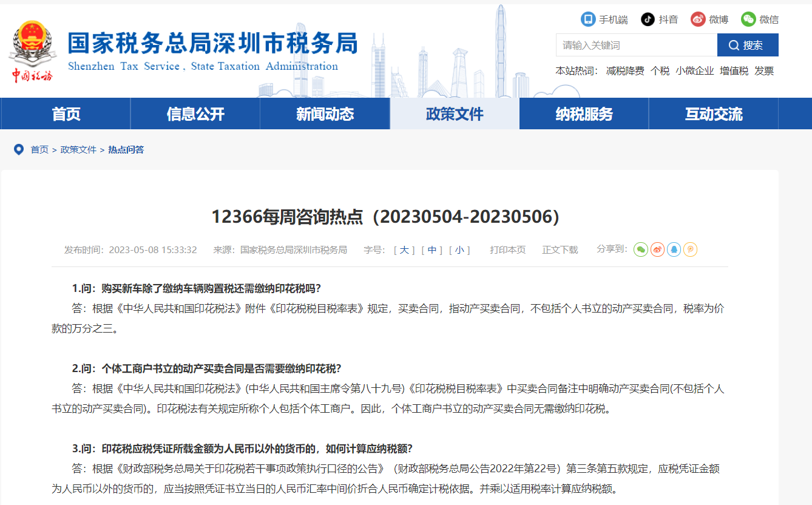Open the 微信 WeChat icon at top
Screen dimensions: 812x505
tap(748, 19)
